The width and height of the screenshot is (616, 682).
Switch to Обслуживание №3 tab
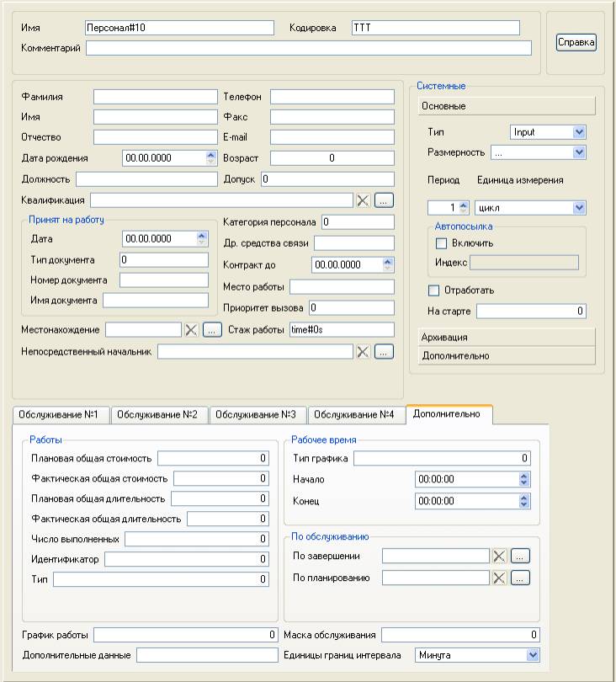pyautogui.click(x=258, y=414)
